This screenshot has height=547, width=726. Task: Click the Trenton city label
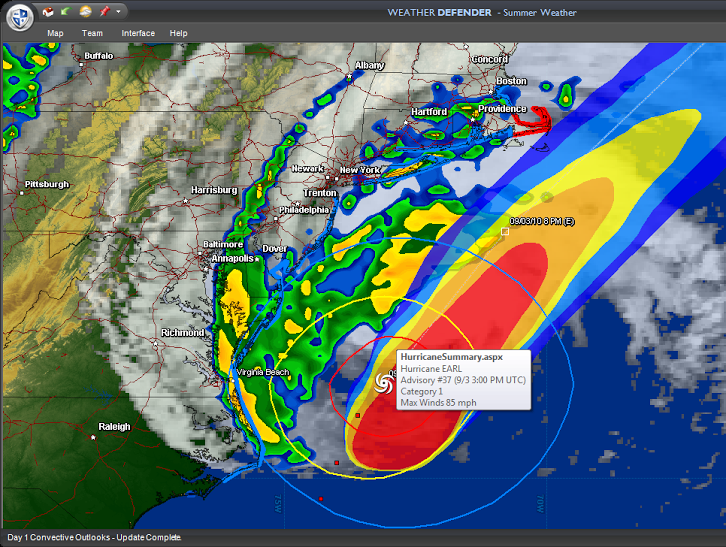pyautogui.click(x=320, y=193)
